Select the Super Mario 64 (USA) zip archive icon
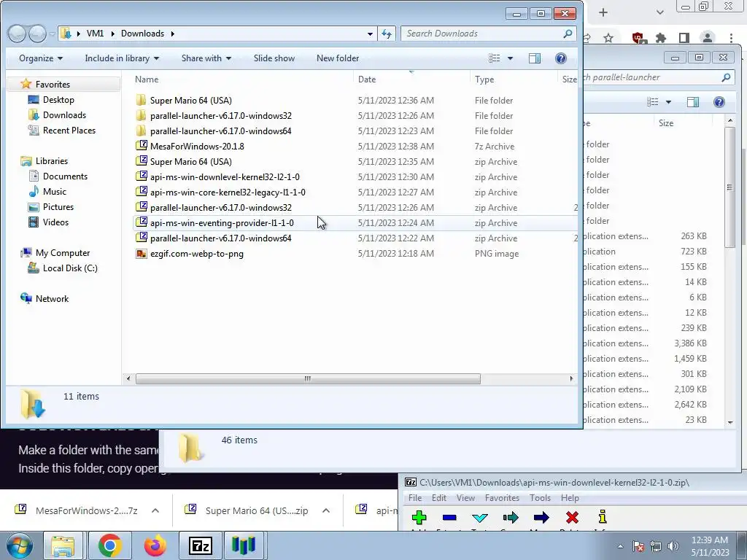747x560 pixels. [141, 161]
